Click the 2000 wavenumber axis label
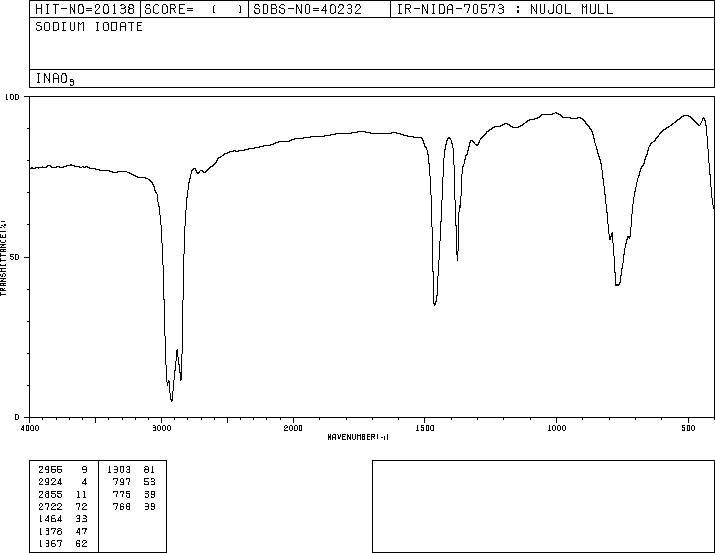The width and height of the screenshot is (715, 553). 293,428
